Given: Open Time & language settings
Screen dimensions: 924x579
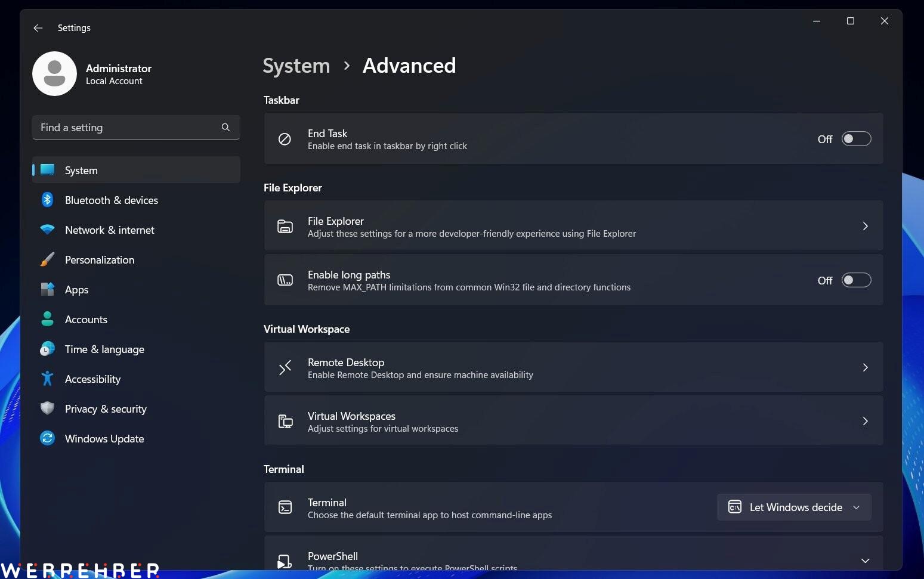Looking at the screenshot, I should pos(136,349).
